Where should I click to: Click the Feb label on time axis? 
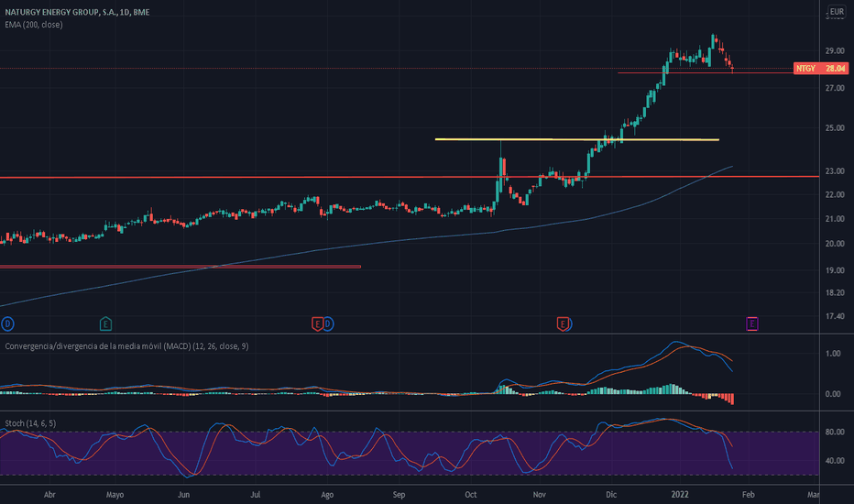(749, 495)
